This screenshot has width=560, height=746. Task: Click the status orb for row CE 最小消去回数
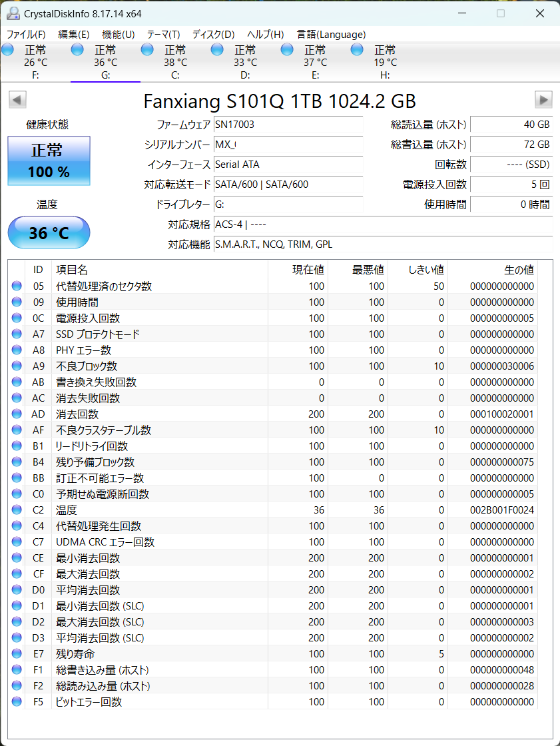17,558
